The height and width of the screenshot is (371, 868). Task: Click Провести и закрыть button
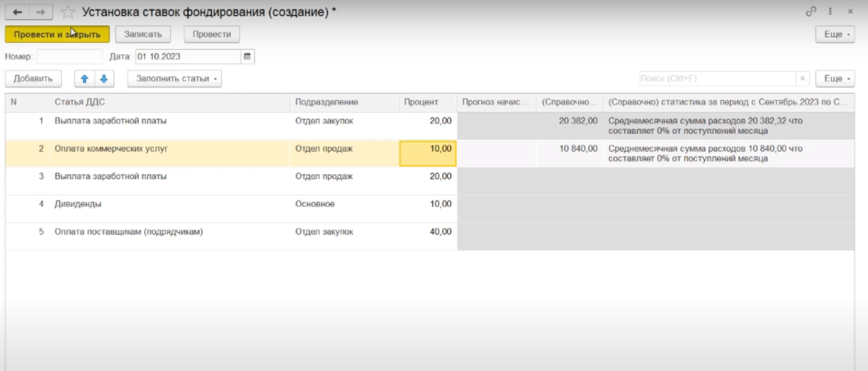click(x=57, y=35)
